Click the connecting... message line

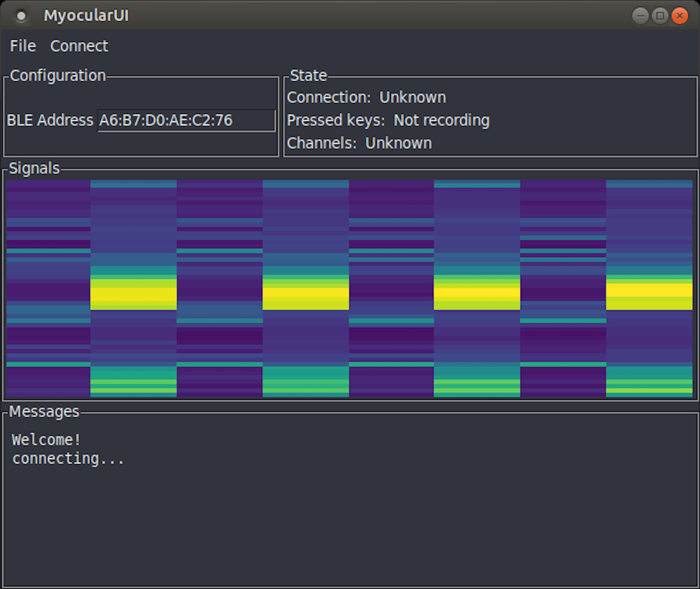click(x=68, y=459)
